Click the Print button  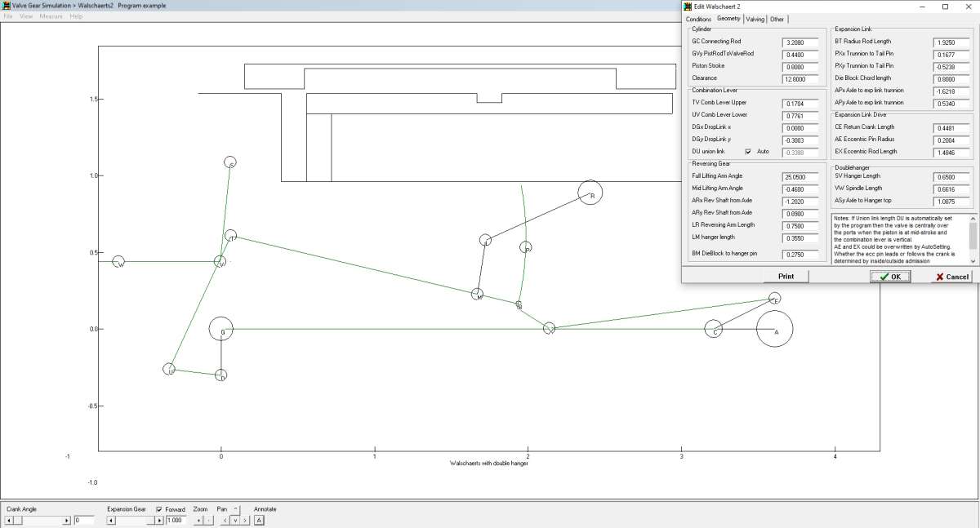click(786, 277)
